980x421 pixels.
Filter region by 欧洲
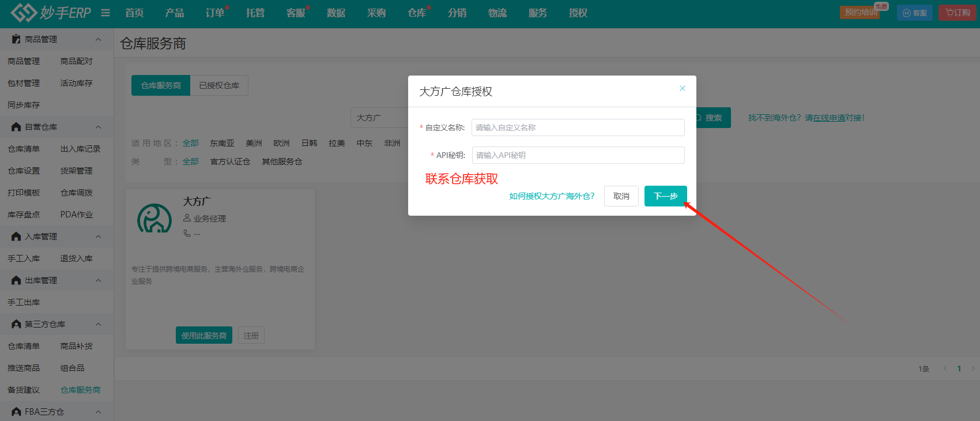(x=281, y=143)
